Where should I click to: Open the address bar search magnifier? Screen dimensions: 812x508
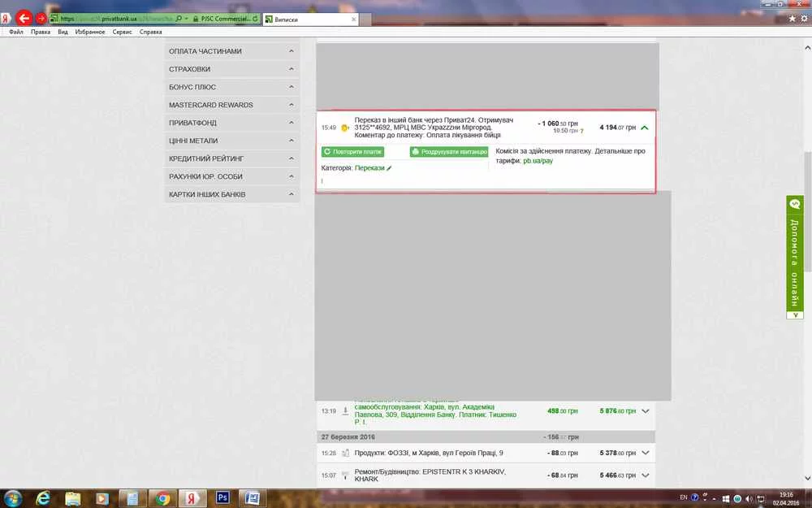179,19
